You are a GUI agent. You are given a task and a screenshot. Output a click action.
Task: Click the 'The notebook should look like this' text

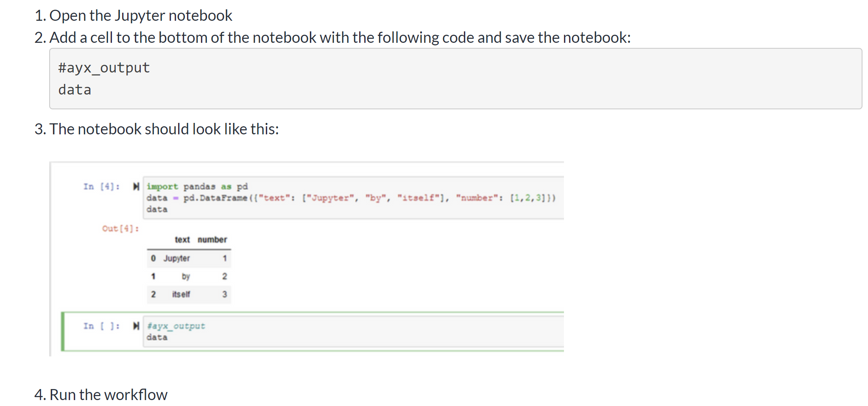point(164,129)
